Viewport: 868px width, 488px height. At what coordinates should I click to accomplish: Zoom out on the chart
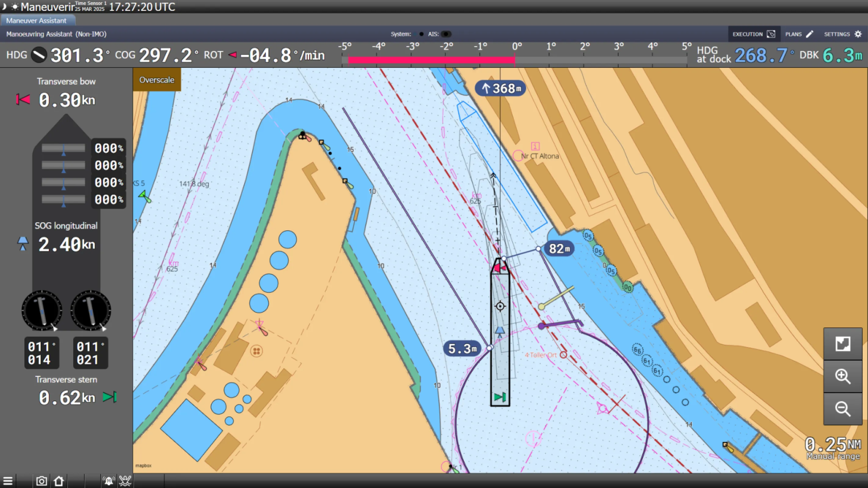coord(843,409)
